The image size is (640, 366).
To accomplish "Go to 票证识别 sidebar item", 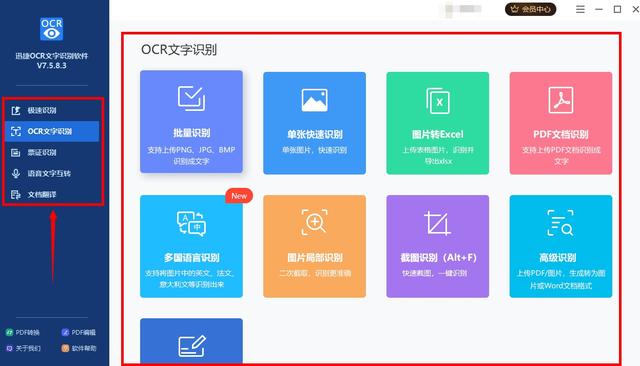I will 52,153.
